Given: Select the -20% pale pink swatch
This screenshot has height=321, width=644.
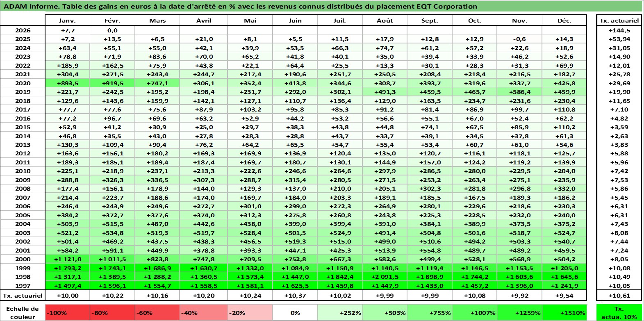Looking at the screenshot, I should (250, 312).
